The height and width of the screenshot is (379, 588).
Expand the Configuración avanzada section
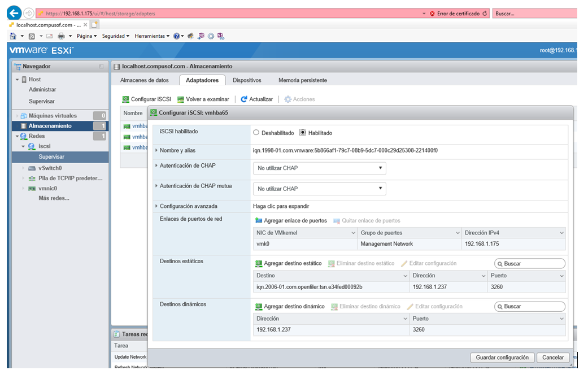[157, 206]
